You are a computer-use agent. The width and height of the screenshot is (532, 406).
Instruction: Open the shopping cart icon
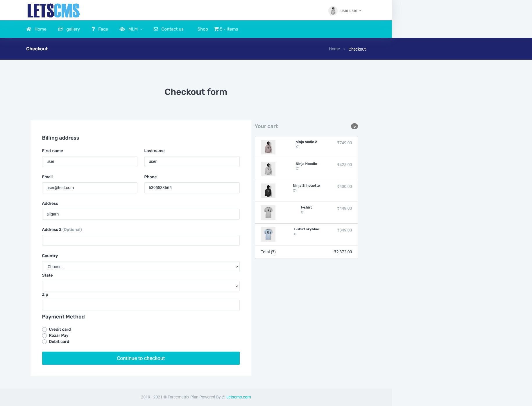point(216,29)
